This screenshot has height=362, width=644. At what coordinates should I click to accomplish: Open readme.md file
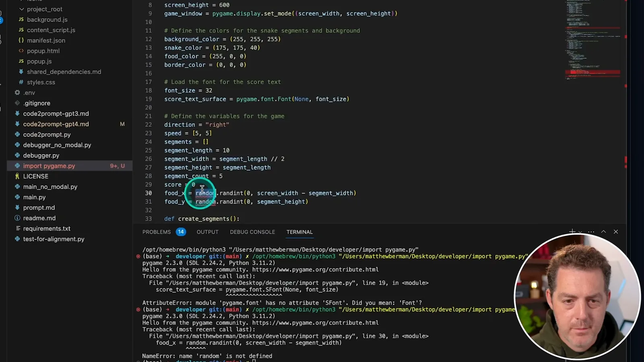click(39, 218)
